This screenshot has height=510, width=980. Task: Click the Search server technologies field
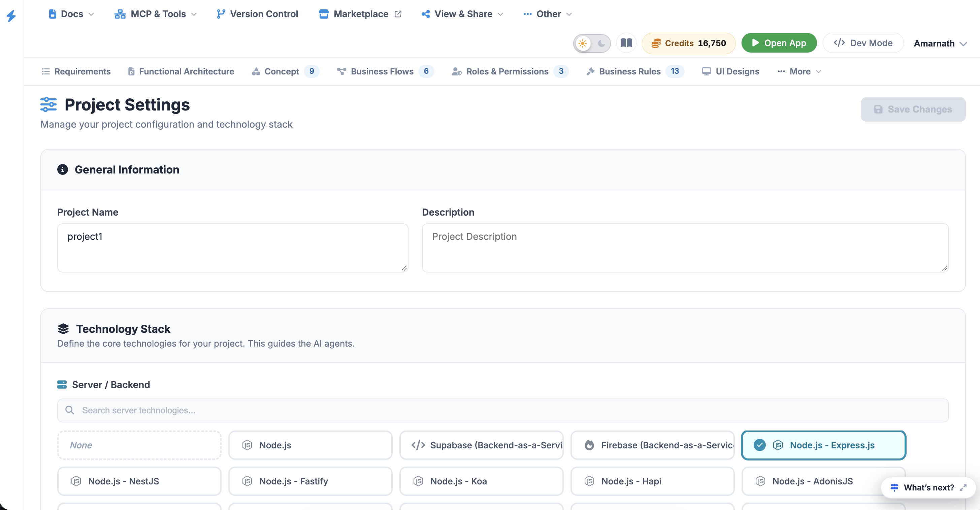point(503,410)
